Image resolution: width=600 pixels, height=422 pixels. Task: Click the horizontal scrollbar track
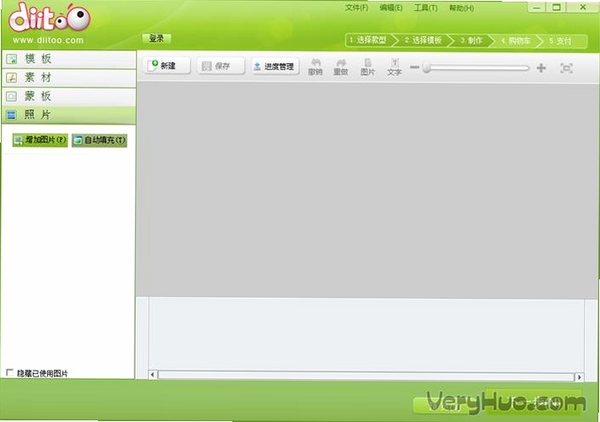[366, 375]
